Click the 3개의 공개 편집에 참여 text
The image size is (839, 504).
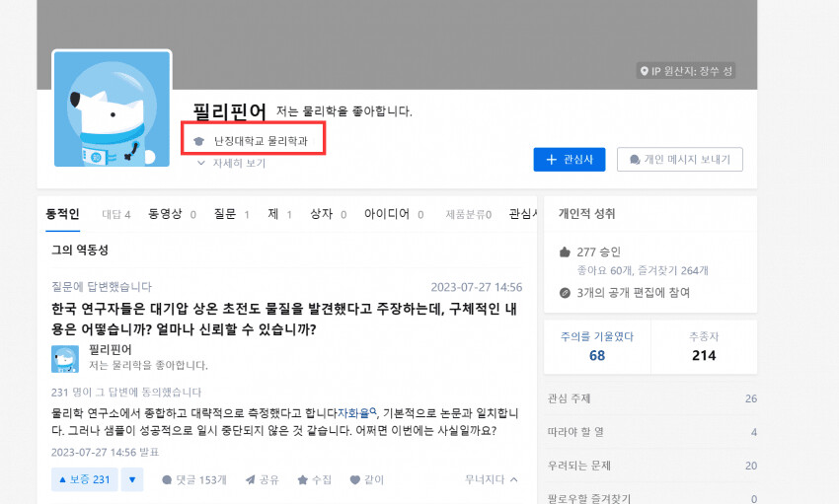[633, 293]
